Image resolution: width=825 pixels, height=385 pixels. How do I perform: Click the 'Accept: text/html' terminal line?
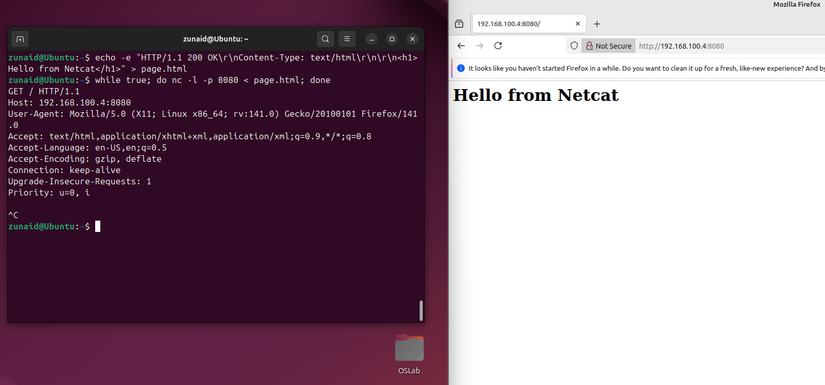(189, 136)
